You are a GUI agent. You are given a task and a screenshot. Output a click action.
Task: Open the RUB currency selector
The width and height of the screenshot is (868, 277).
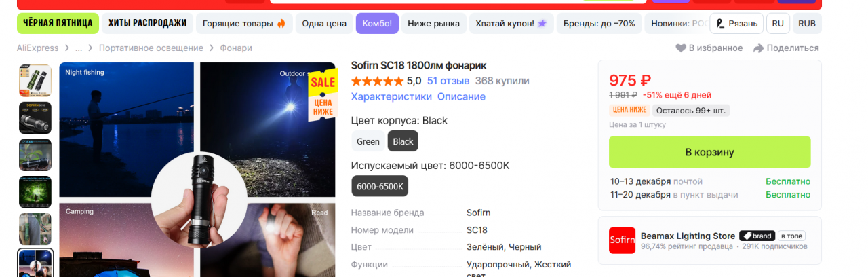(807, 23)
